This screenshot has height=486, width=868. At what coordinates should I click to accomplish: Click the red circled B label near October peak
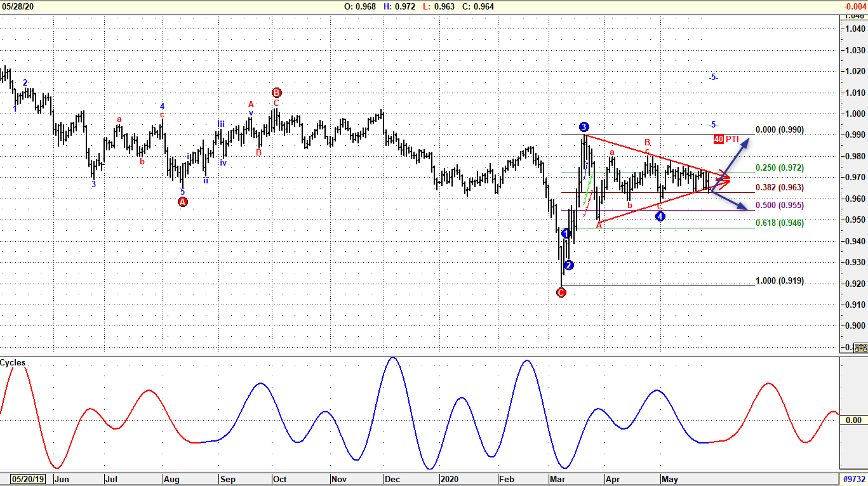[x=276, y=92]
